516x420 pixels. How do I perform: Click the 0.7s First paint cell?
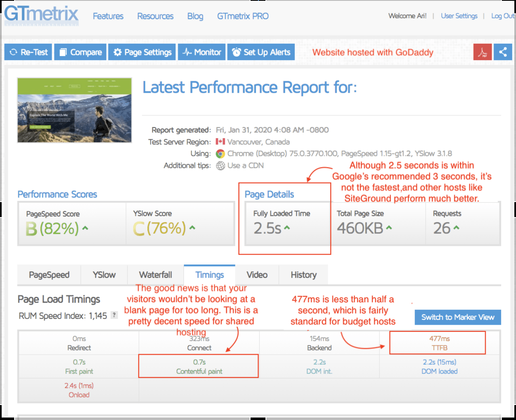coord(79,367)
